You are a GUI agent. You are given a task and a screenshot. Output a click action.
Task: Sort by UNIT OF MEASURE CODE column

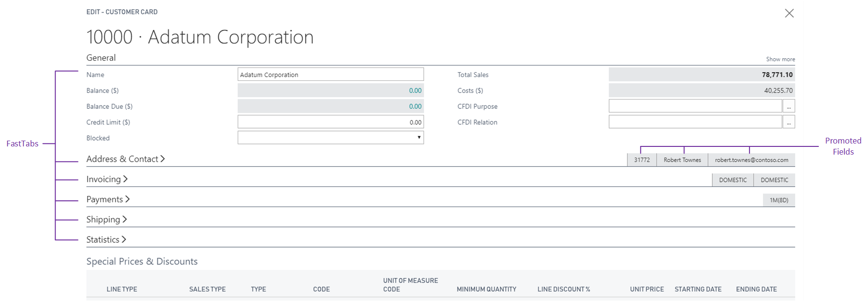coord(411,285)
